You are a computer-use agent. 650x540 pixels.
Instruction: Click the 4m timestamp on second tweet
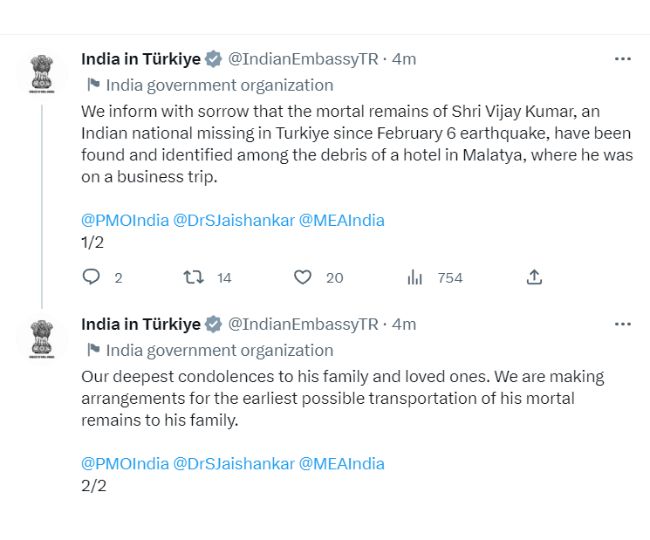tap(404, 324)
